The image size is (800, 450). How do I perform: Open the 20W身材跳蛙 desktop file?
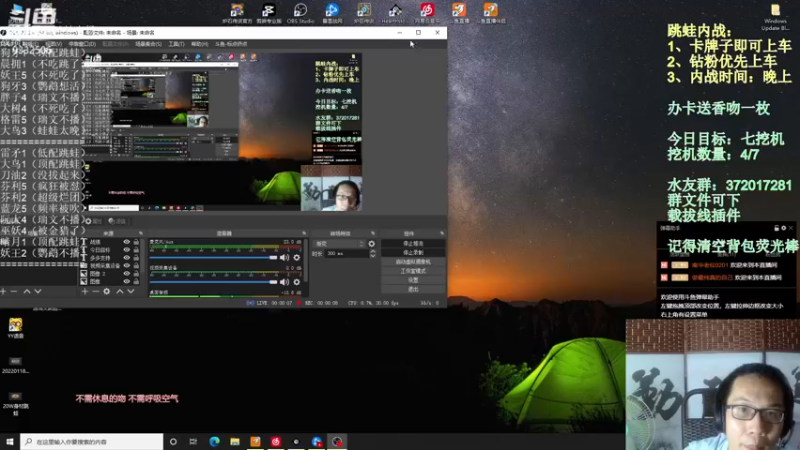click(x=15, y=404)
